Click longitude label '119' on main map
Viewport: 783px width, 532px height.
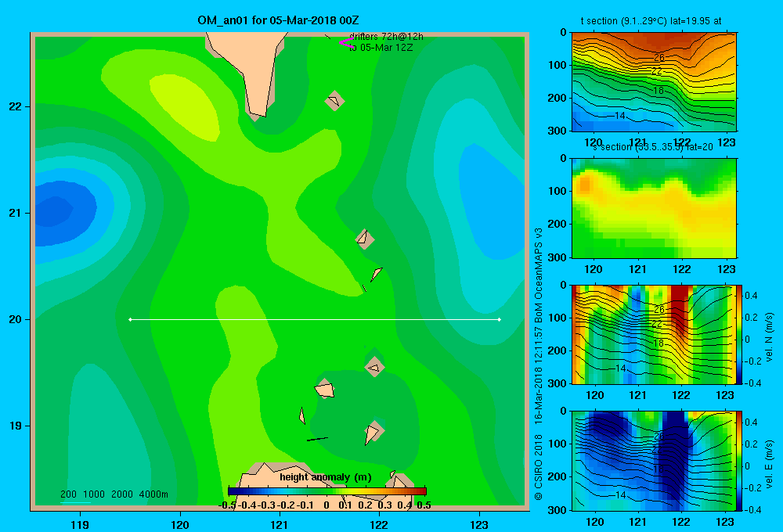click(80, 524)
